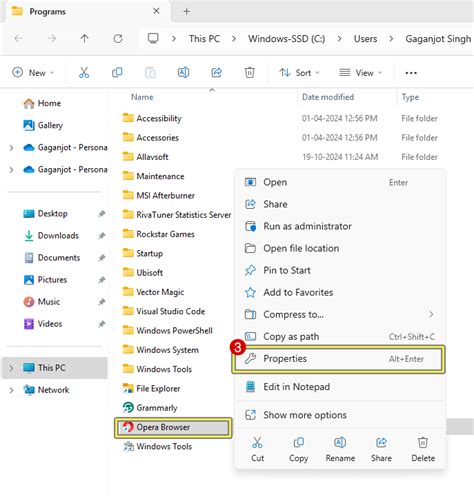Click the Delete trash icon in the toolbar
This screenshot has width=474, height=501.
(250, 72)
